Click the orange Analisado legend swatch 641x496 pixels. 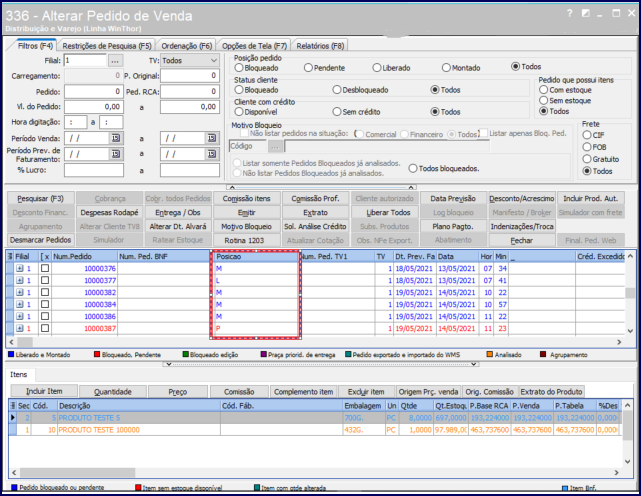click(489, 354)
